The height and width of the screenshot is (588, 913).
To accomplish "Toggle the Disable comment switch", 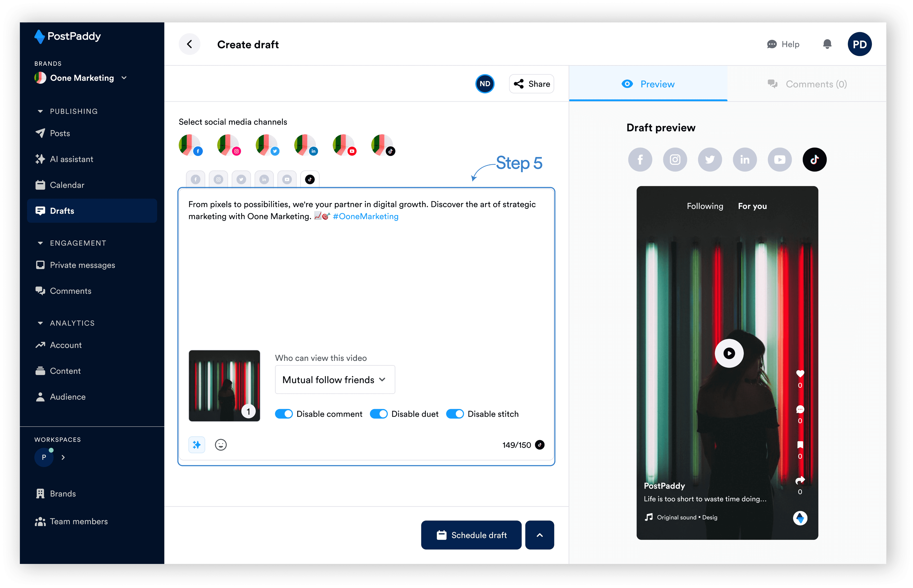I will pyautogui.click(x=284, y=414).
